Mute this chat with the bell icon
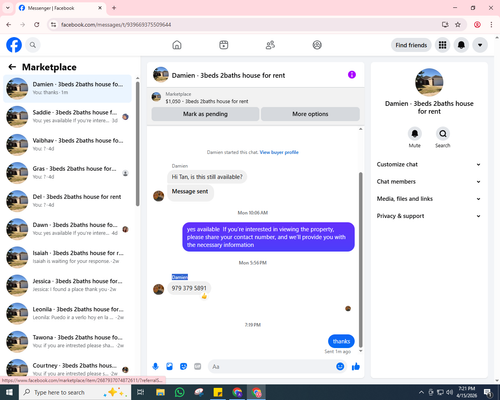Image resolution: width=500 pixels, height=400 pixels. point(415,134)
